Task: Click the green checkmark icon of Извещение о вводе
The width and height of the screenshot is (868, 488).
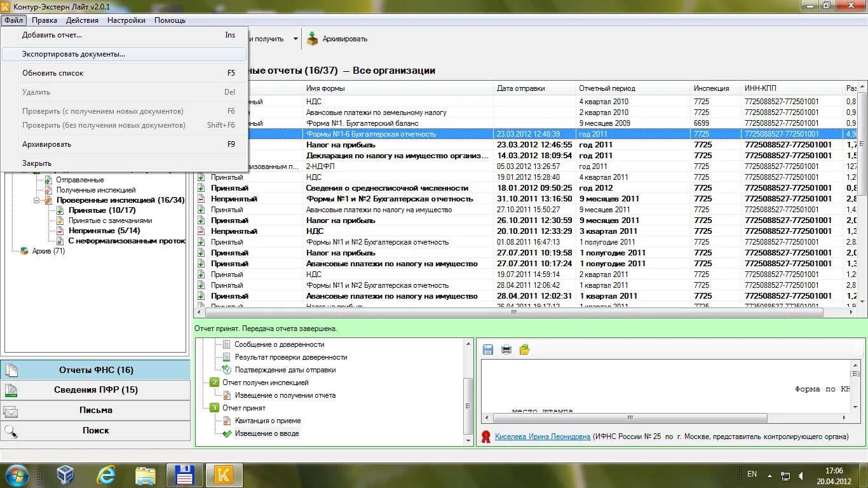Action: tap(227, 433)
